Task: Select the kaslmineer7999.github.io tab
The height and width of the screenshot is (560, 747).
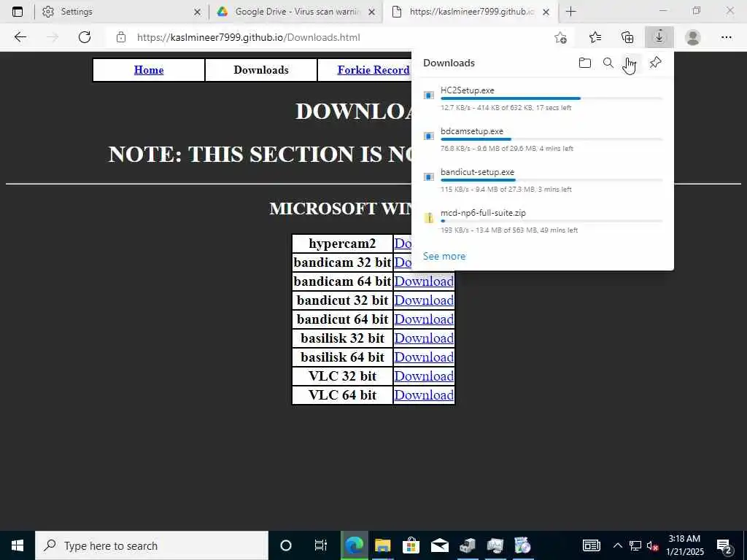Action: (469, 12)
